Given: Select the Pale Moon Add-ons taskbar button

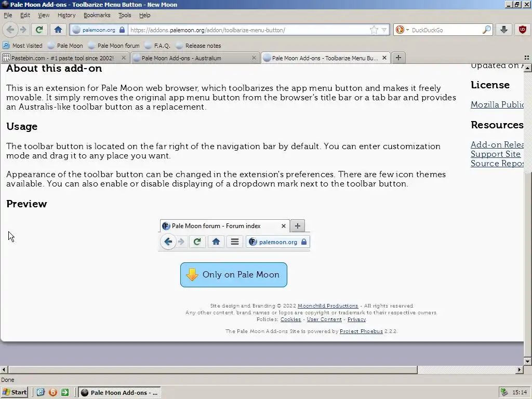Looking at the screenshot, I should coord(119,393).
